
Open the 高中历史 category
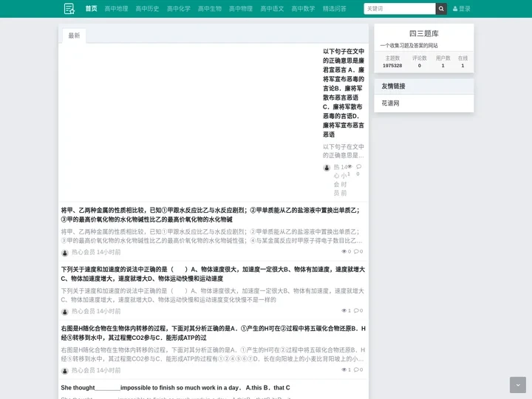[x=147, y=9]
